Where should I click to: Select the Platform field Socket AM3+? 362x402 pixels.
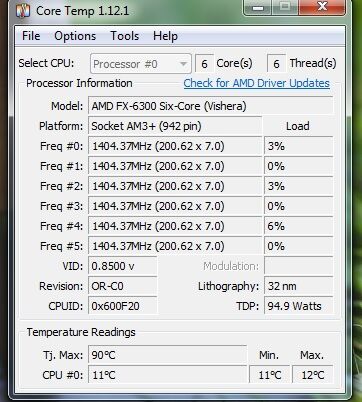[x=175, y=126]
